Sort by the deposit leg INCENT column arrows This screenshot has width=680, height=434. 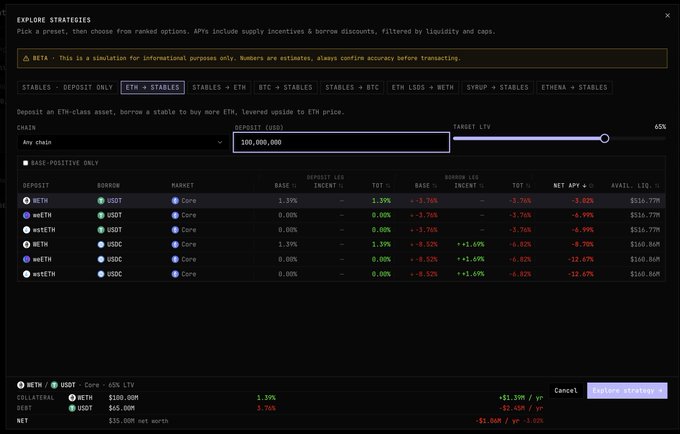click(x=341, y=186)
